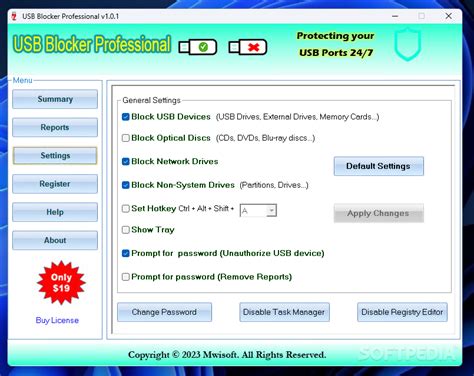
Task: Click the Apply Changes button
Action: tap(379, 213)
